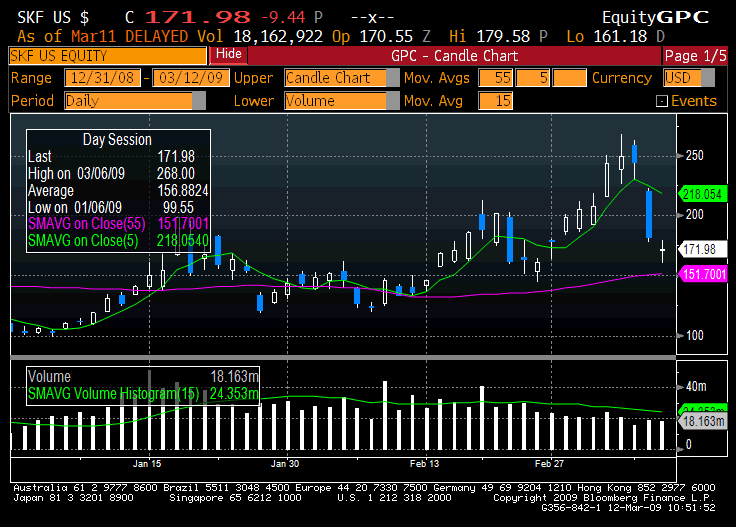The width and height of the screenshot is (736, 527).
Task: Select the range end date 03/12/09
Action: (191, 78)
